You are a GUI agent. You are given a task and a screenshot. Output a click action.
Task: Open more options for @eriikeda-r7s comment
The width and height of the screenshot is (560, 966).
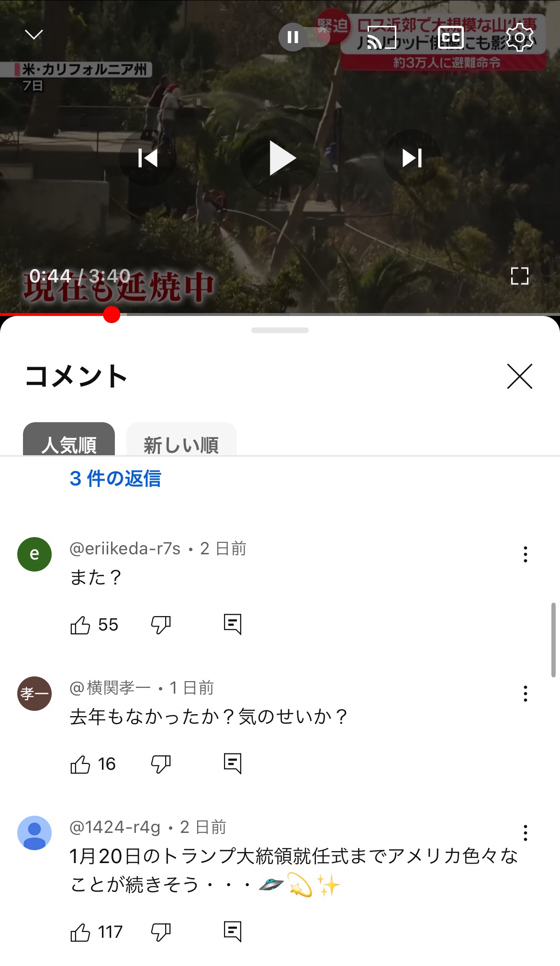click(526, 554)
